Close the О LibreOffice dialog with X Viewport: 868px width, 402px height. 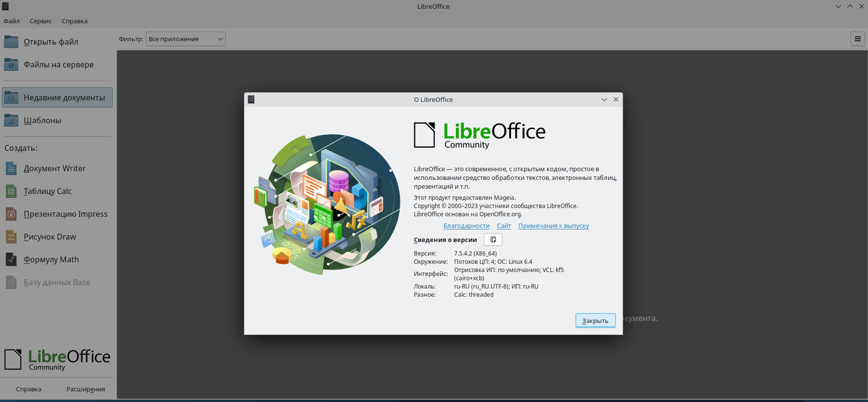point(616,99)
